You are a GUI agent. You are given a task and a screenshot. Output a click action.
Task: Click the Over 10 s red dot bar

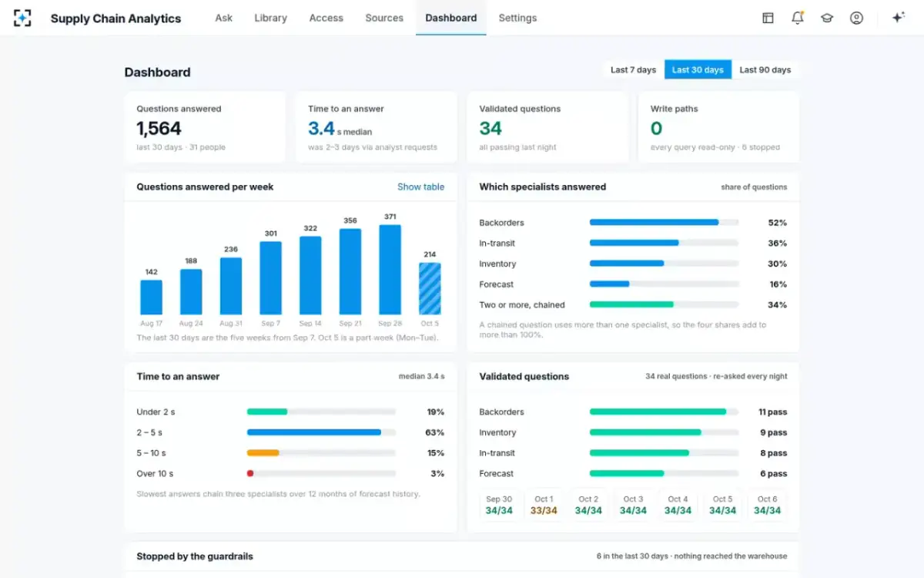(x=250, y=473)
